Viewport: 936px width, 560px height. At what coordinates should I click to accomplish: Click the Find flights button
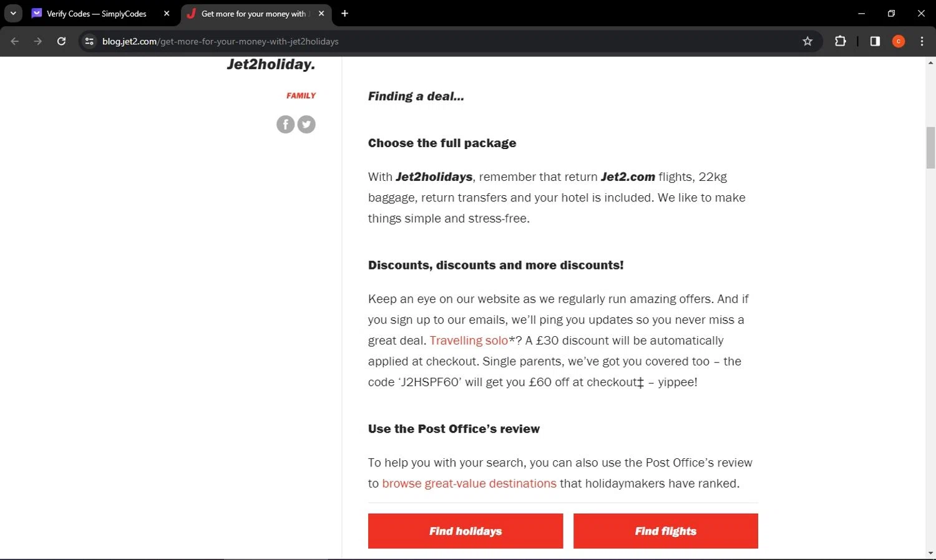click(665, 531)
